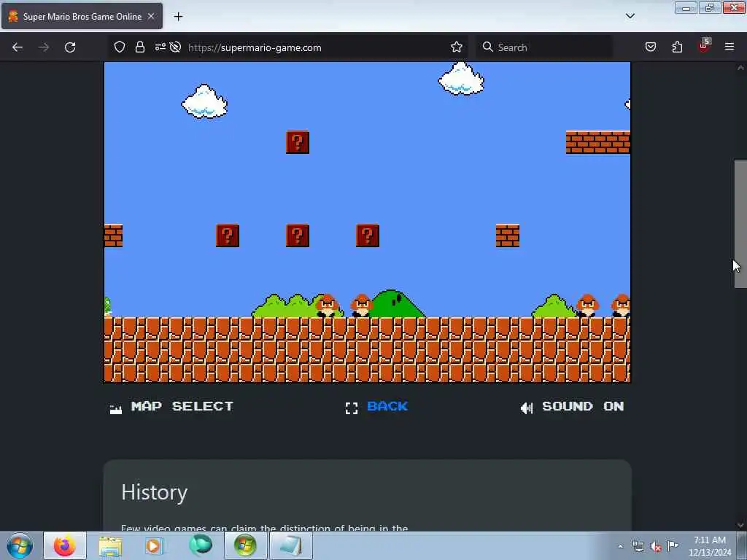The width and height of the screenshot is (747, 560).
Task: Open the tracking protection shield icon
Action: click(120, 47)
